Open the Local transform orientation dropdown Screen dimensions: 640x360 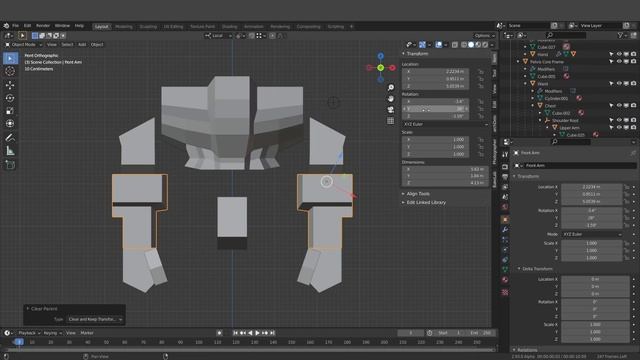coord(218,36)
